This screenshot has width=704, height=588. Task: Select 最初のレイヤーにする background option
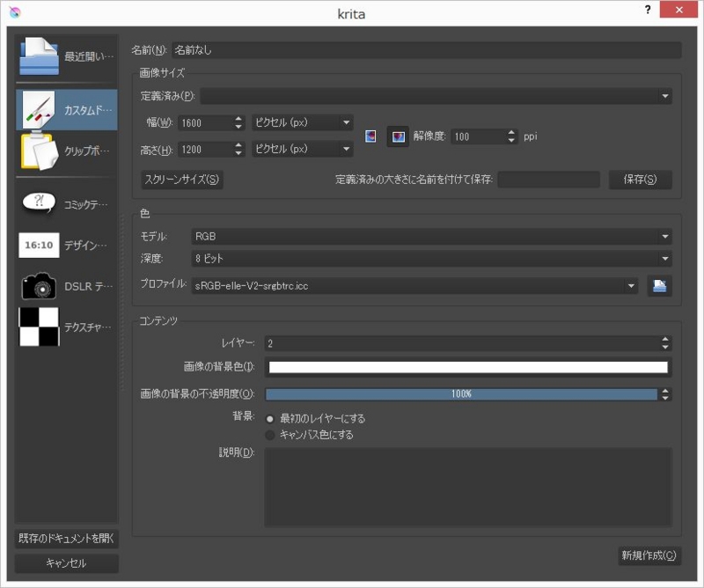270,419
